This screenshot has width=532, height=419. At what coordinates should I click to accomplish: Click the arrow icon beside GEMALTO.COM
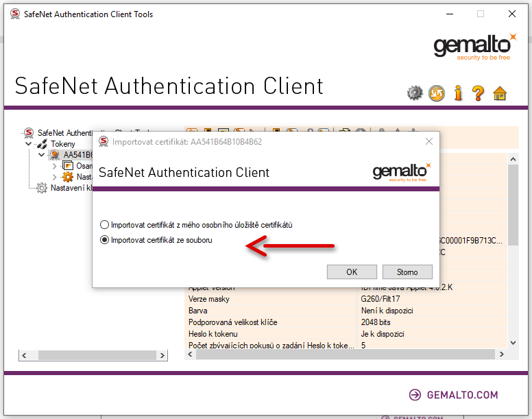click(x=415, y=394)
